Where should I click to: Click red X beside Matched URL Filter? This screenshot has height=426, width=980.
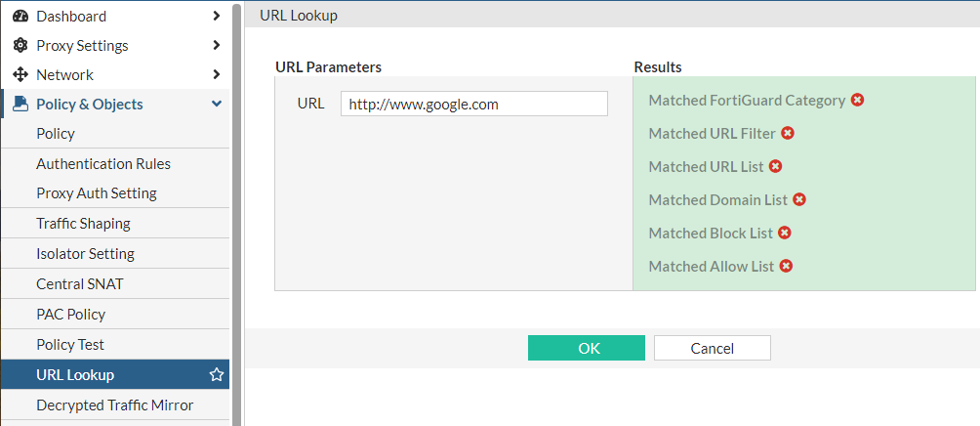point(788,133)
